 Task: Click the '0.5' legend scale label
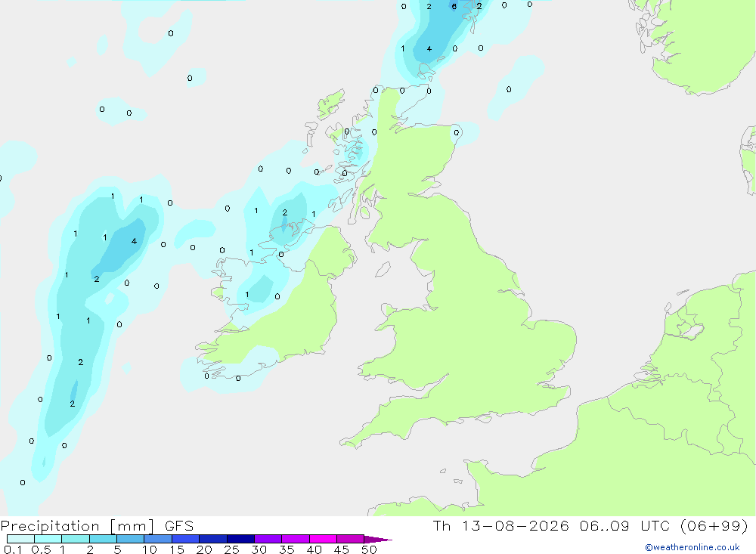41,549
